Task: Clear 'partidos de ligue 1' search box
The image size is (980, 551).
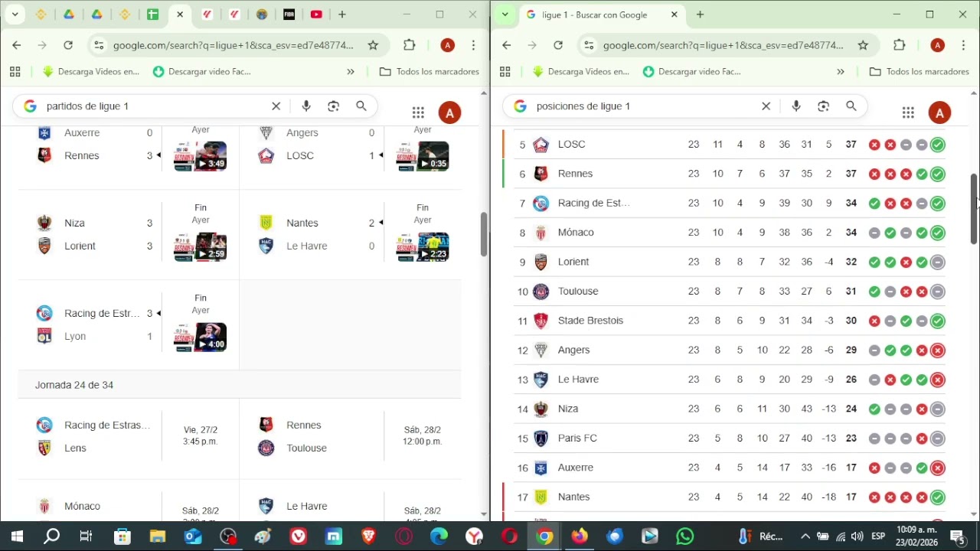Action: (276, 106)
